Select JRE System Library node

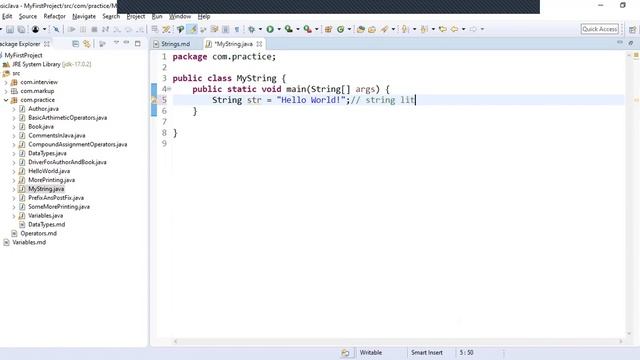pyautogui.click(x=51, y=64)
